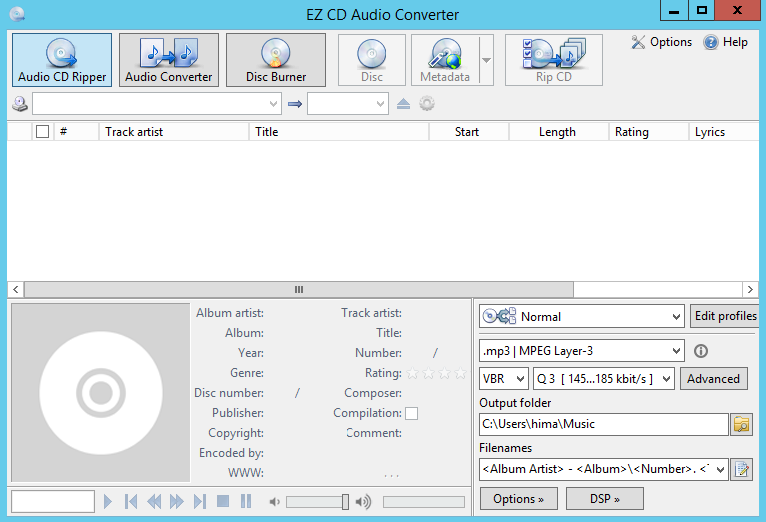This screenshot has height=522, width=766.
Task: Click the rewind button
Action: tap(154, 501)
